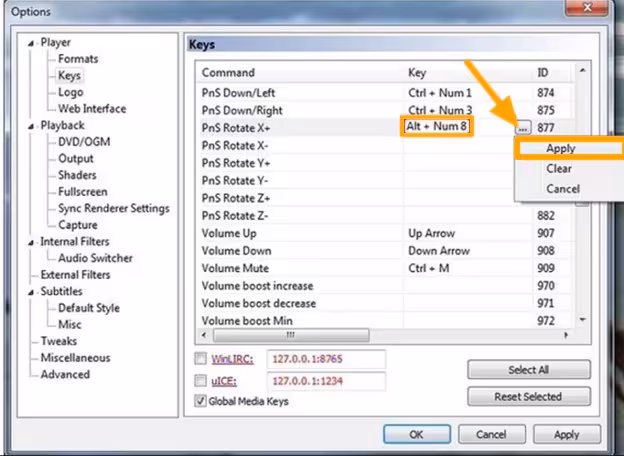
Task: Select Capture in the options tree
Action: click(x=78, y=225)
